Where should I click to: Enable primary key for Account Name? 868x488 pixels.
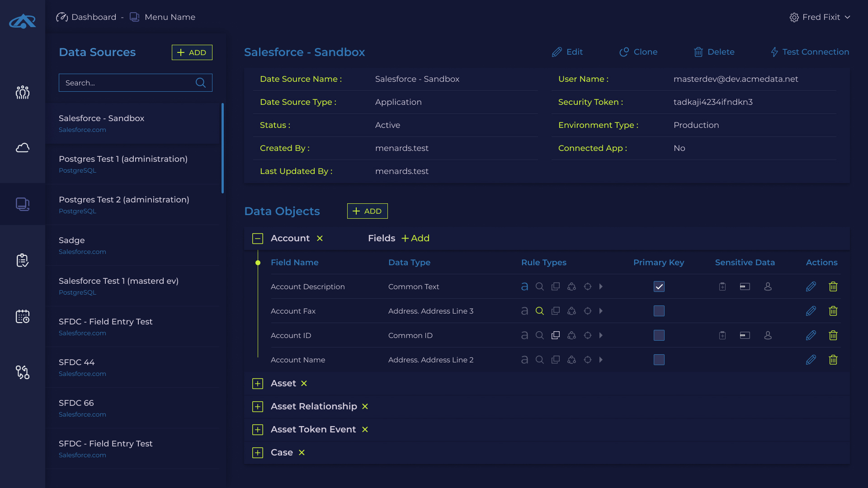point(659,360)
